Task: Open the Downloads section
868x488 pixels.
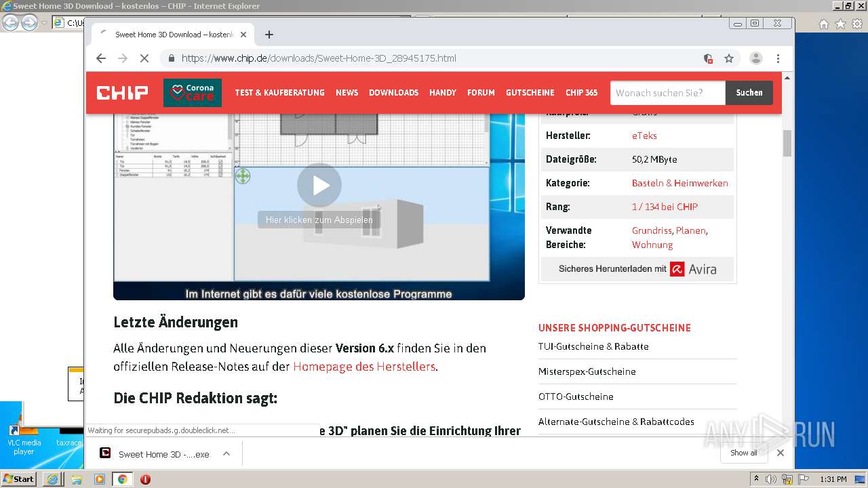Action: click(x=393, y=93)
